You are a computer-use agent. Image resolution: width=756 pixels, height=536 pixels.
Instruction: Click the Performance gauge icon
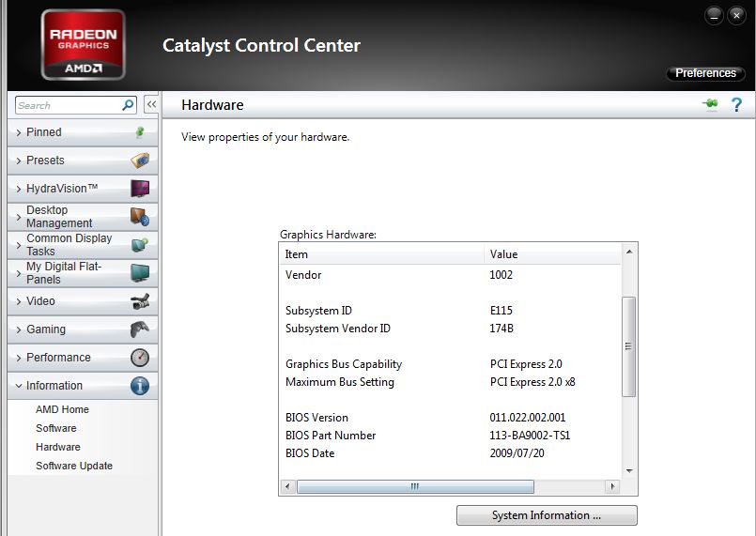[x=140, y=358]
